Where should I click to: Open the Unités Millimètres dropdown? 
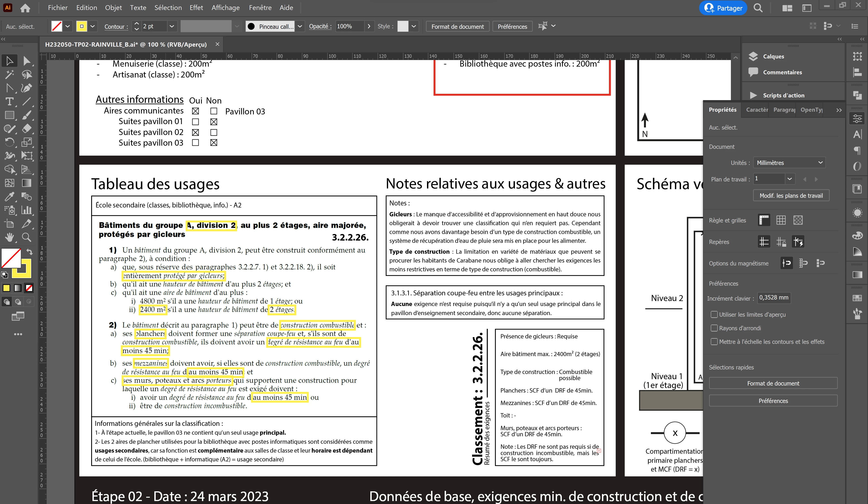point(789,162)
